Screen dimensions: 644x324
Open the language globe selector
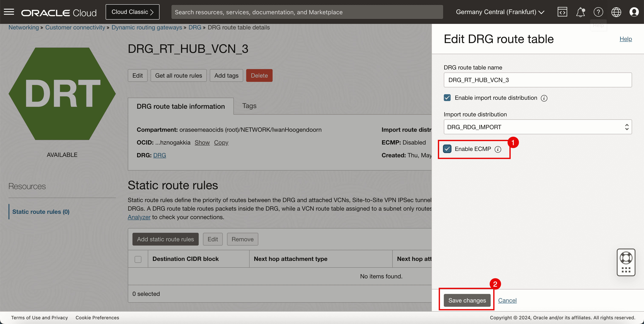click(x=616, y=12)
